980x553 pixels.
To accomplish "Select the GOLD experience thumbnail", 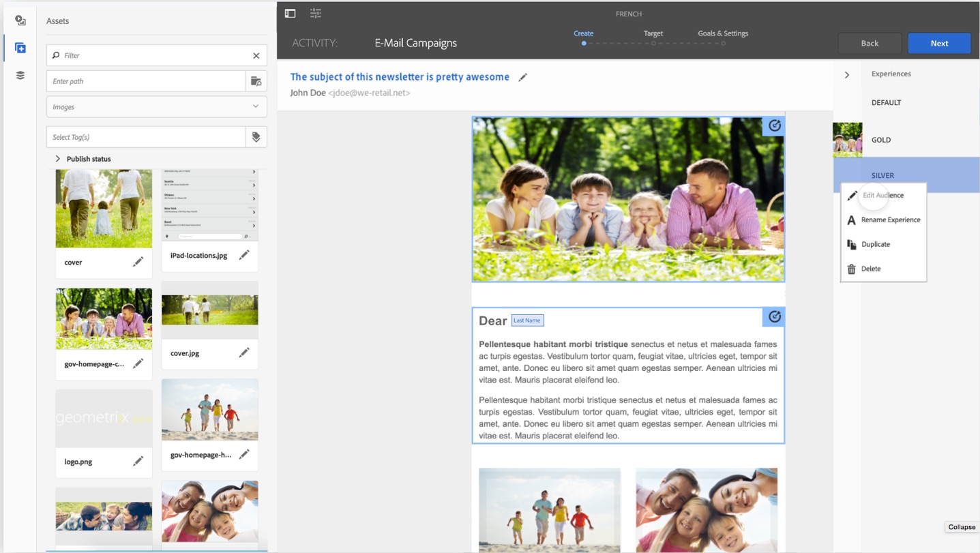I will tap(848, 139).
